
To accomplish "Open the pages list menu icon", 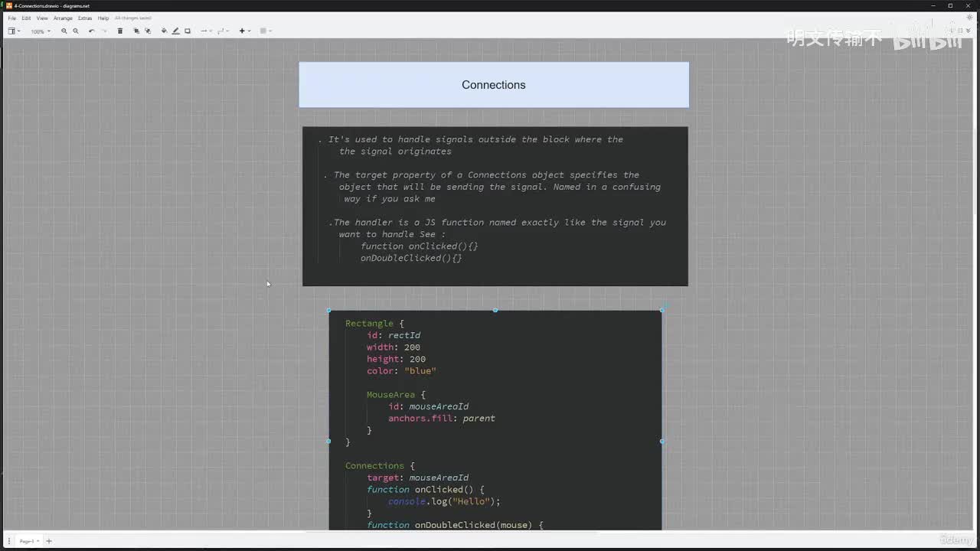I will [9, 541].
